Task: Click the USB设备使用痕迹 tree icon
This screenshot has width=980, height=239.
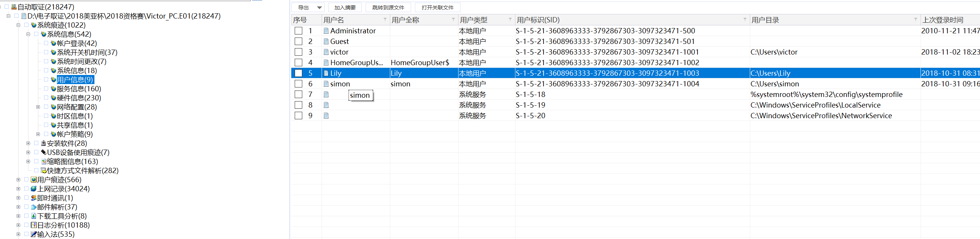Action: pyautogui.click(x=43, y=152)
